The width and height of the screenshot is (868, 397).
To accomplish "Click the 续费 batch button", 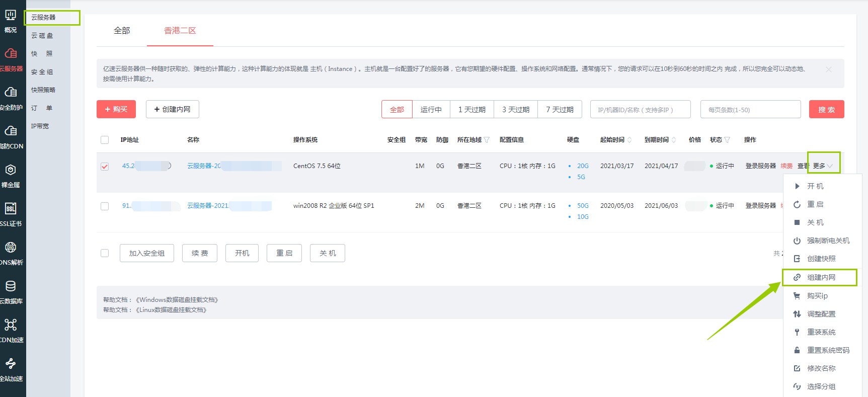I will coord(200,253).
